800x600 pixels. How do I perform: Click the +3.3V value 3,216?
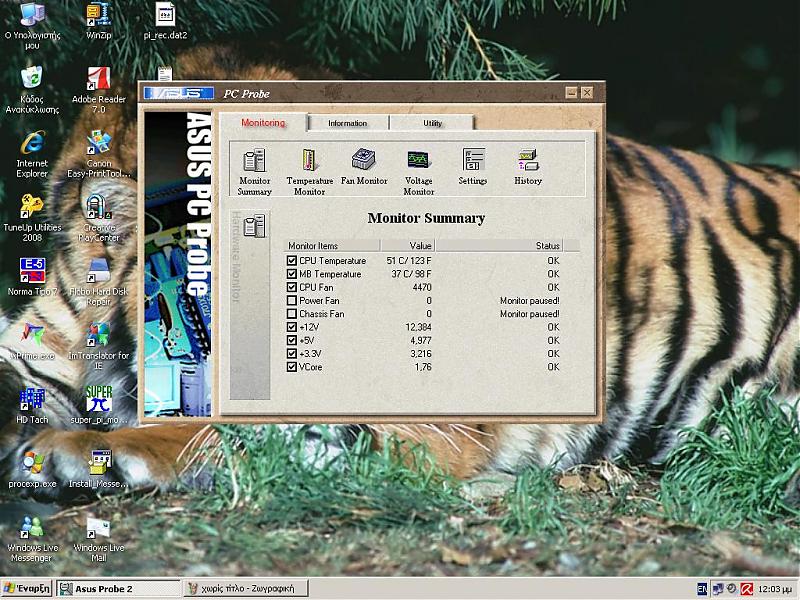point(421,354)
